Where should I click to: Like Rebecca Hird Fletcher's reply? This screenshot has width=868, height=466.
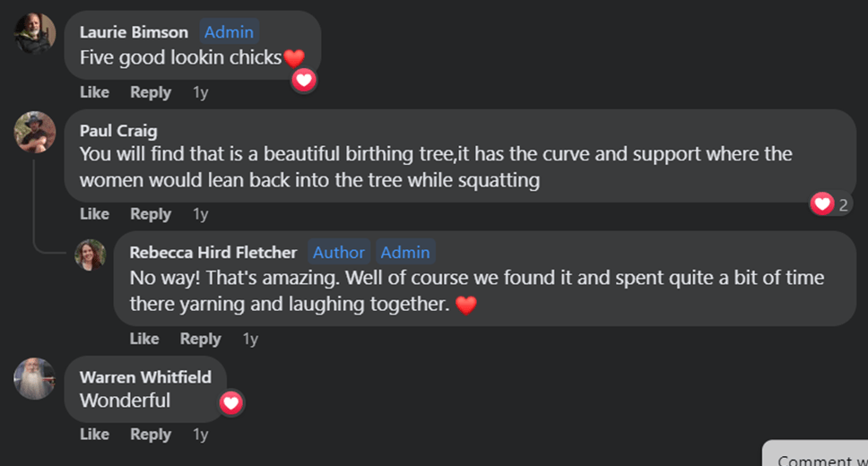click(x=144, y=339)
